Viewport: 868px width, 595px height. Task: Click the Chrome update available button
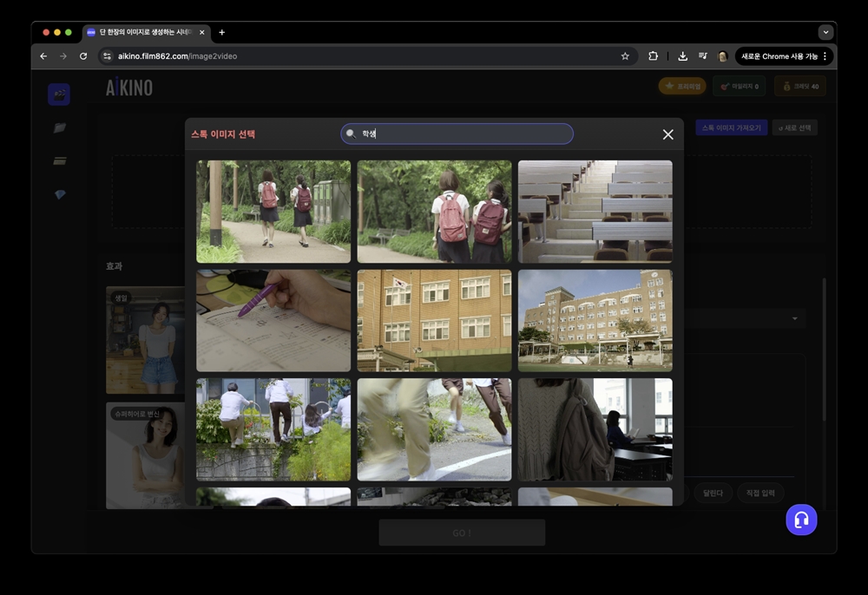pyautogui.click(x=784, y=56)
